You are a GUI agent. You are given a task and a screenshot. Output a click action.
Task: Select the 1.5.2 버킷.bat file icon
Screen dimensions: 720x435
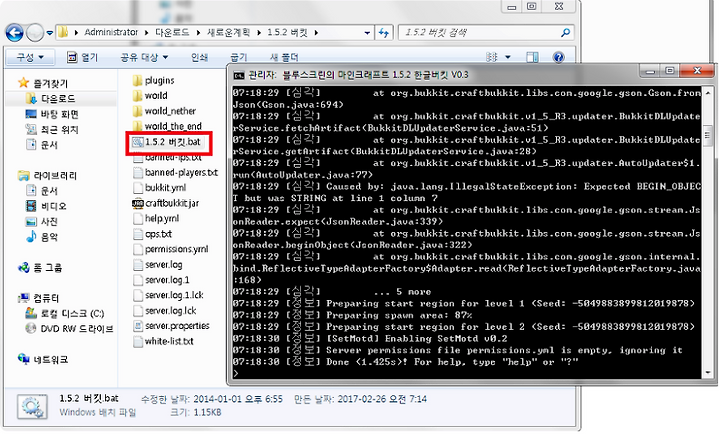click(x=138, y=142)
